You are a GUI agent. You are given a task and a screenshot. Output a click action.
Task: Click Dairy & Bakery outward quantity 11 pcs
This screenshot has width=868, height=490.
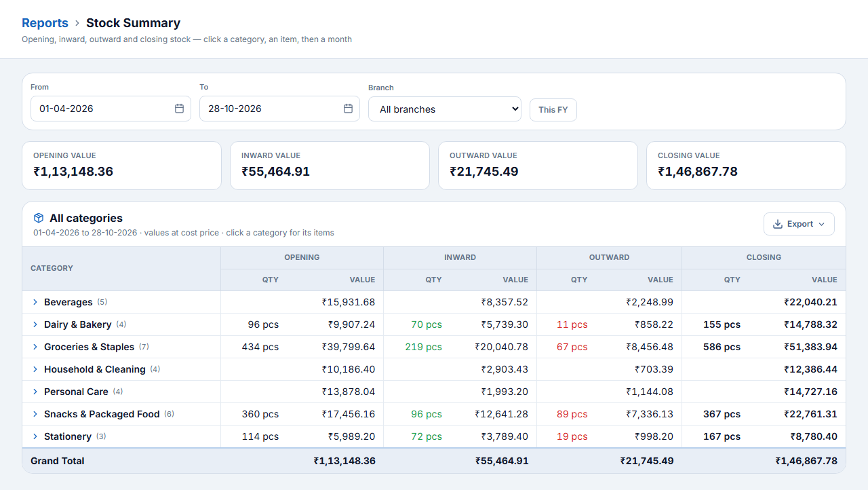(x=572, y=324)
